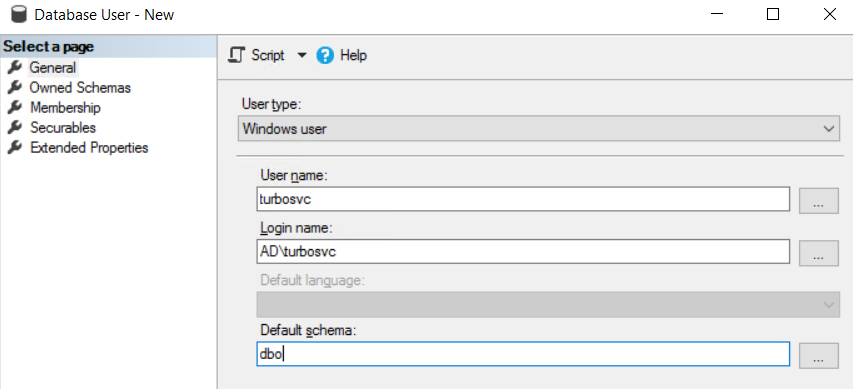Click the 'User type:' label
Viewport: 853px width, 389px height.
click(x=271, y=104)
